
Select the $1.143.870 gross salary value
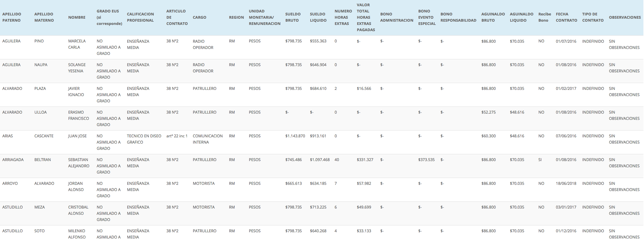[x=295, y=136]
